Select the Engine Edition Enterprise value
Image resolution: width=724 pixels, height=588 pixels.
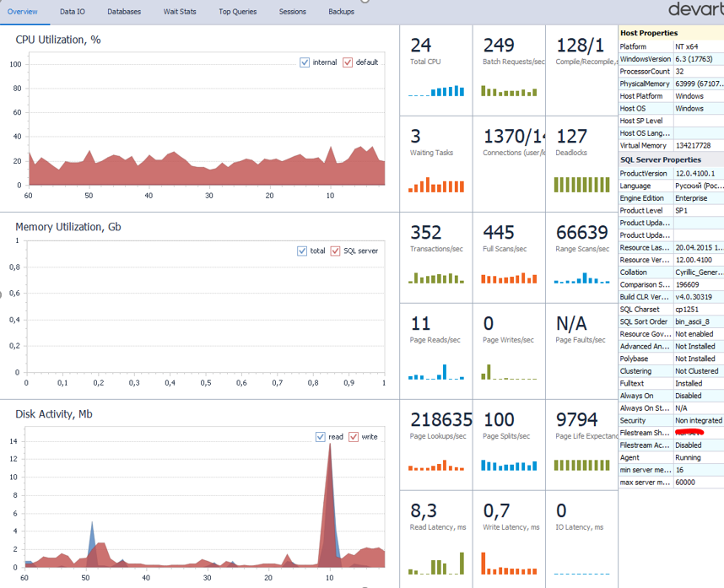tap(691, 198)
